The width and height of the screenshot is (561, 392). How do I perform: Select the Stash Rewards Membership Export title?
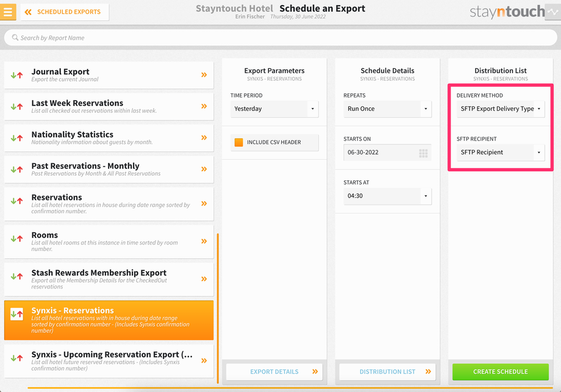tap(99, 273)
